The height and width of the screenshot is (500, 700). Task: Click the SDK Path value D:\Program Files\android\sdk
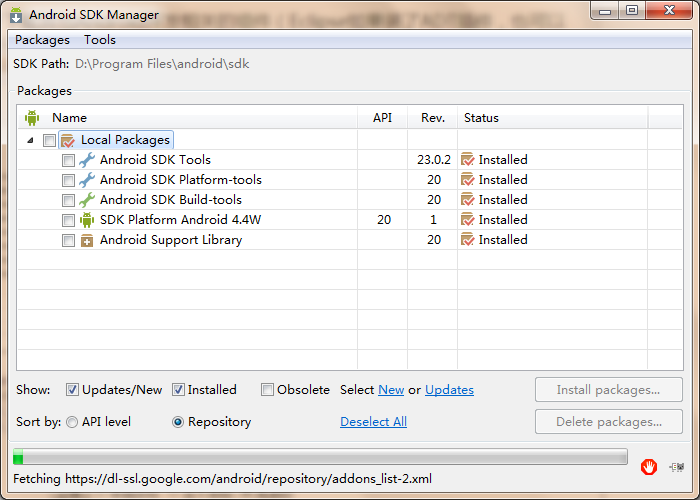(x=162, y=64)
